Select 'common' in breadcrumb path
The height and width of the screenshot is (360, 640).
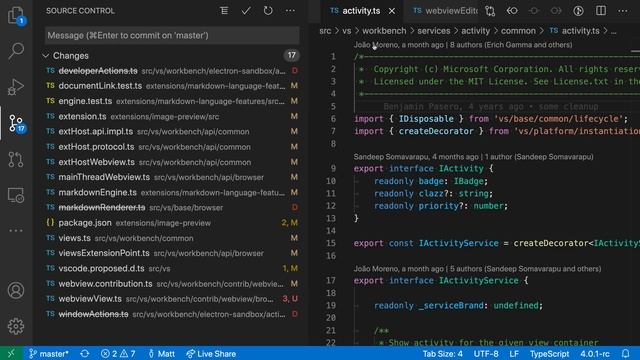(518, 31)
